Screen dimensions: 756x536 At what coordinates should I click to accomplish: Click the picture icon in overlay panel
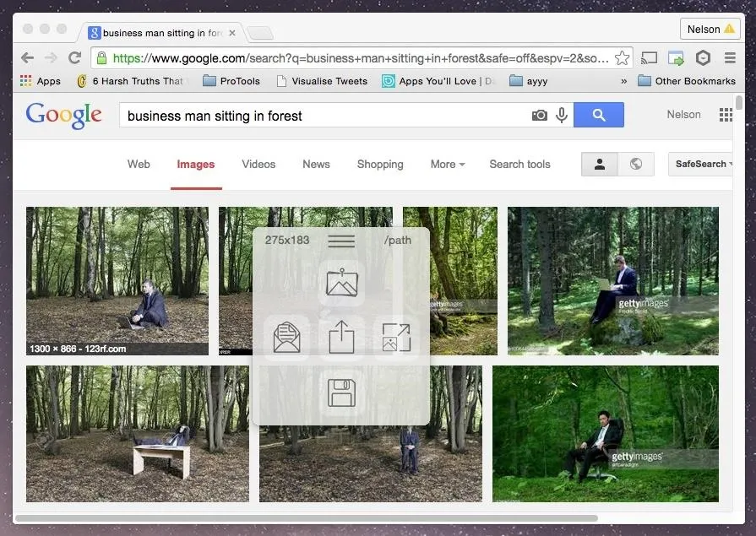tap(342, 283)
